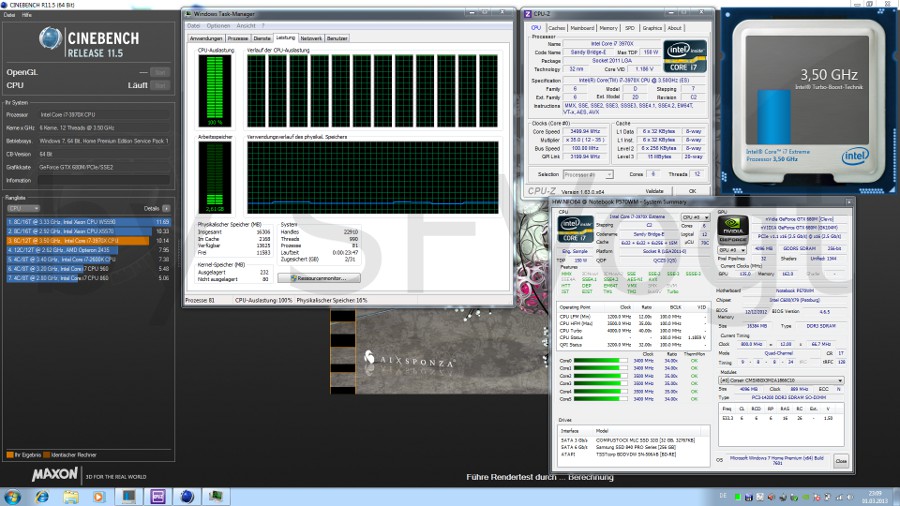
Task: Switch to Memory tab in CPU-Z
Action: [x=608, y=28]
